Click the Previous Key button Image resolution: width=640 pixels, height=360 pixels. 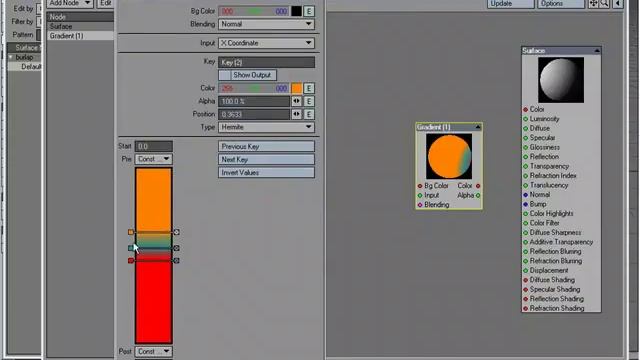266,147
